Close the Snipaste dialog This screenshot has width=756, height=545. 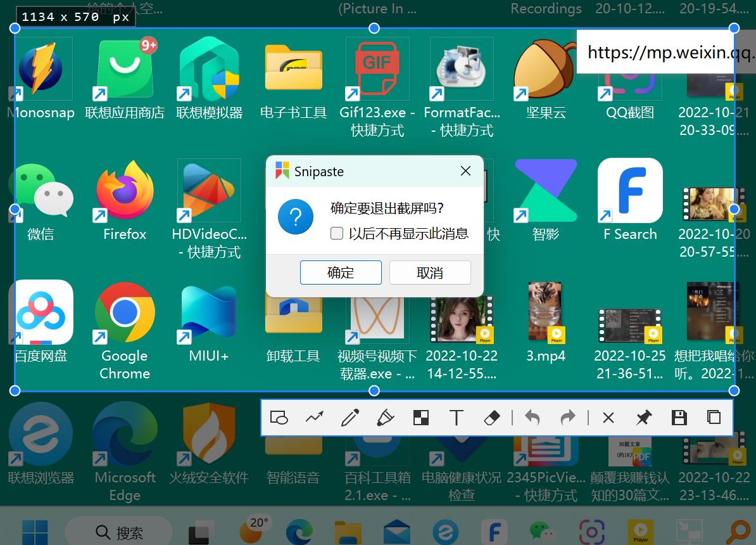point(465,171)
